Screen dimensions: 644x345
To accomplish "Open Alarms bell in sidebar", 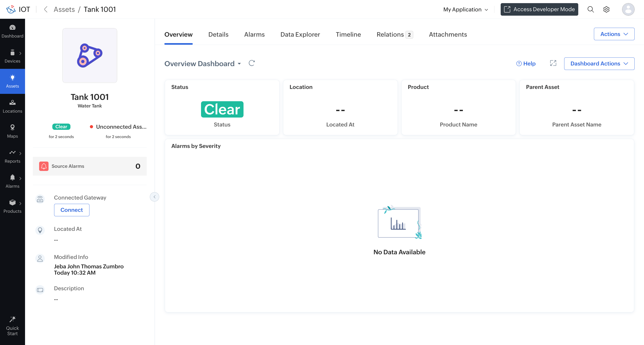I will (12, 177).
